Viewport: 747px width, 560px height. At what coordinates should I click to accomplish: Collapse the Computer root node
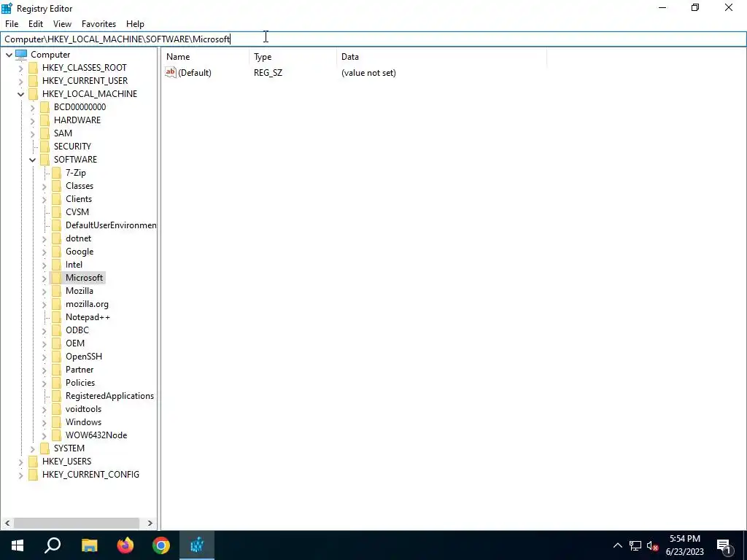tap(9, 55)
